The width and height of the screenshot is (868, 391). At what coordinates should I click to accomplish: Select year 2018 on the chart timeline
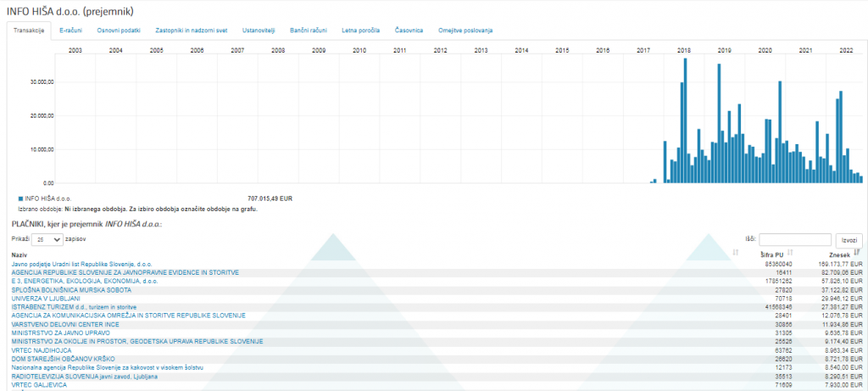pos(684,51)
